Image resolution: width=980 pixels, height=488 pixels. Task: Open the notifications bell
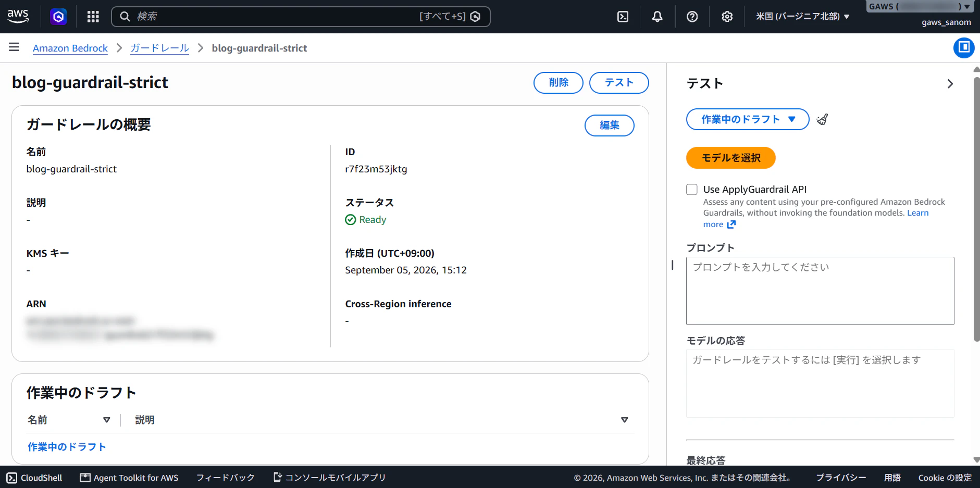(x=658, y=17)
